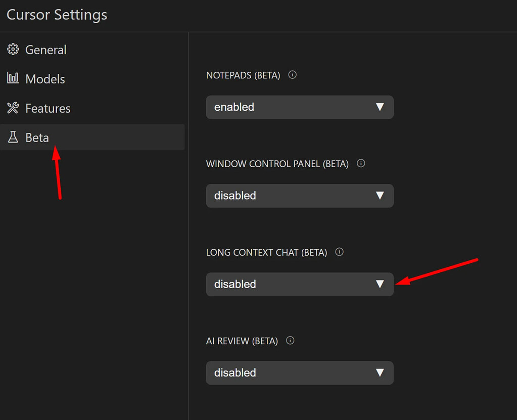Expand the Window Control Panel dropdown
This screenshot has height=420, width=517.
pyautogui.click(x=299, y=196)
